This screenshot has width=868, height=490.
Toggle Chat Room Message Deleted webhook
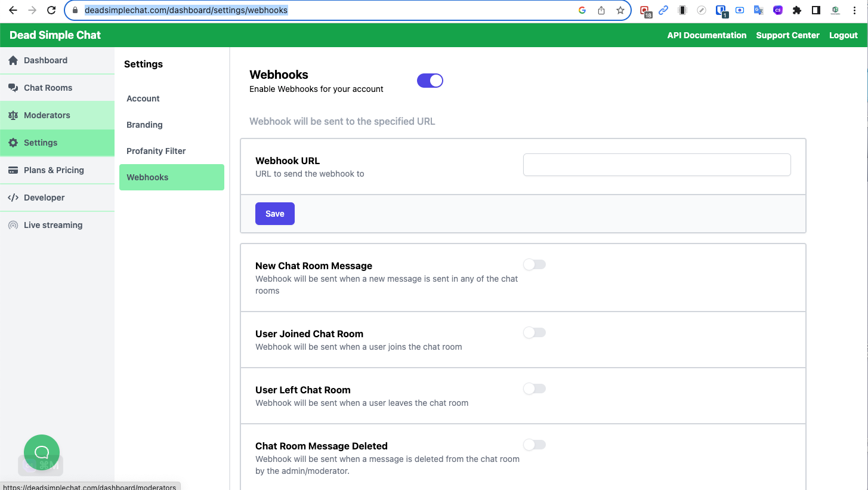535,445
